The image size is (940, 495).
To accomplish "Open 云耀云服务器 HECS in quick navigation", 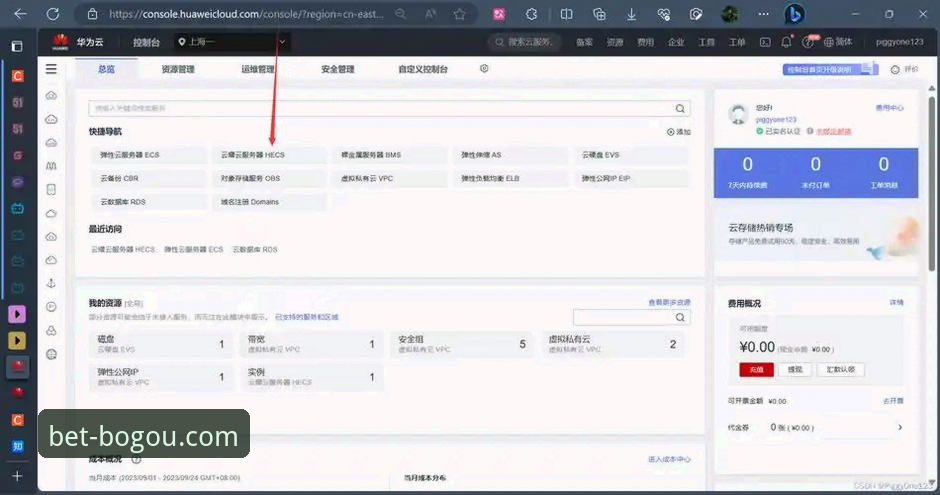I will point(269,155).
